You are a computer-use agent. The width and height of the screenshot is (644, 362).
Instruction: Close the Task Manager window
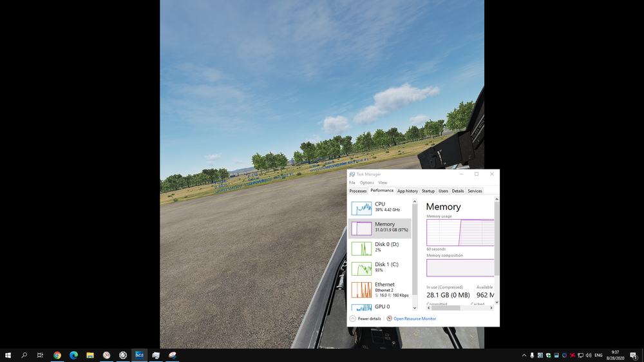click(492, 174)
